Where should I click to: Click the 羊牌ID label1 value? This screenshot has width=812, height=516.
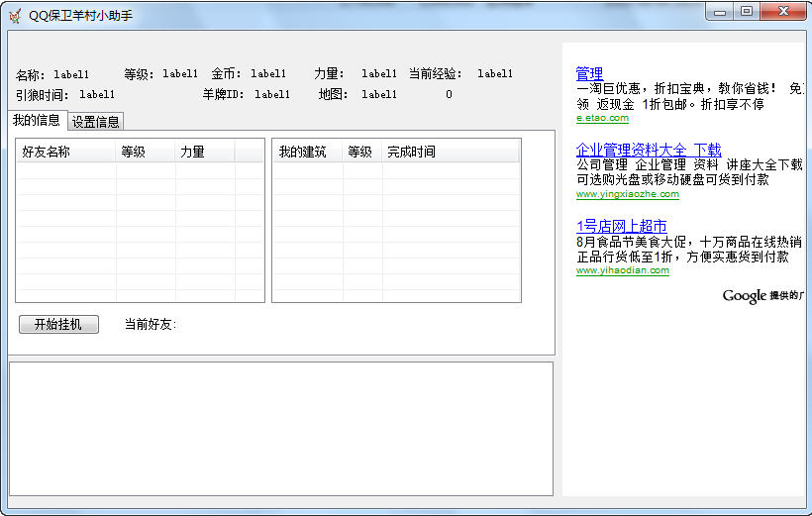point(272,94)
